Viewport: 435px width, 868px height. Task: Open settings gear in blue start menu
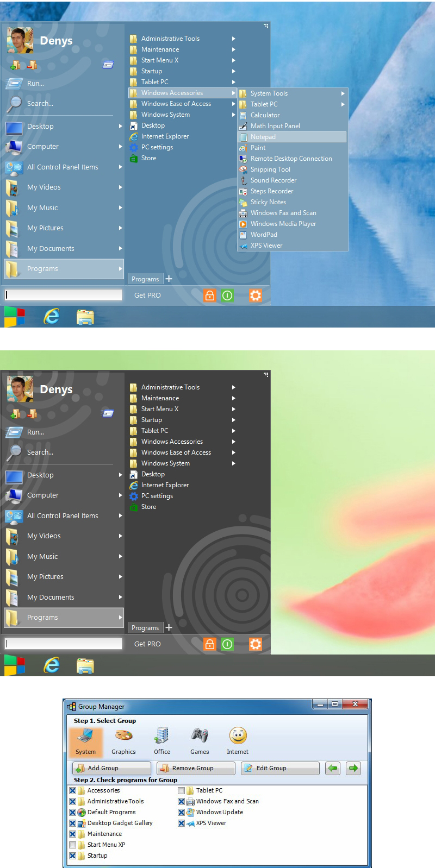pyautogui.click(x=255, y=295)
